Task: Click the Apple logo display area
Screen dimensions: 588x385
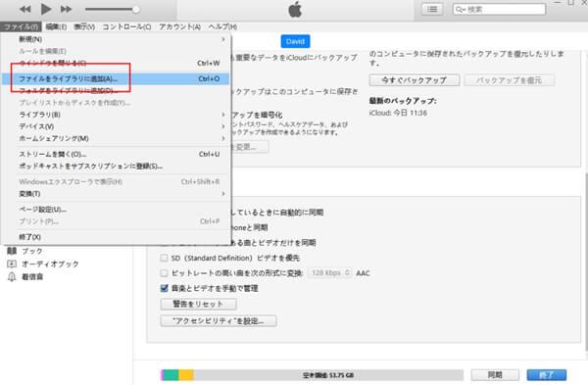Action: pos(295,10)
